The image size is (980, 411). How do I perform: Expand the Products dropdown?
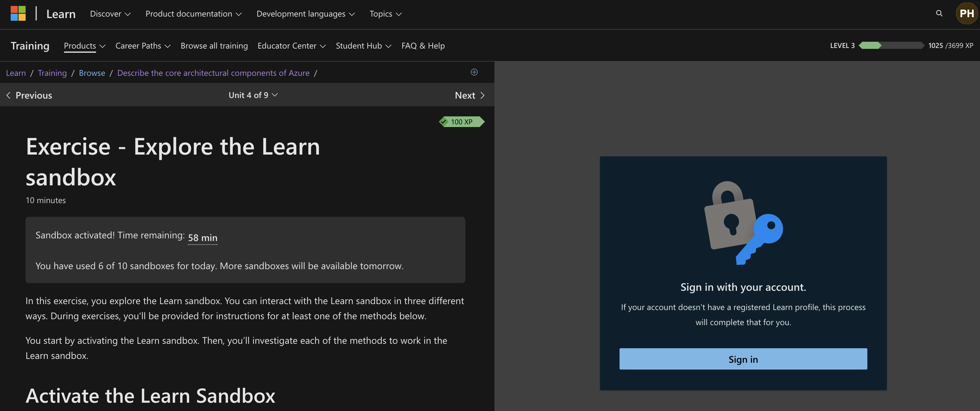point(84,46)
